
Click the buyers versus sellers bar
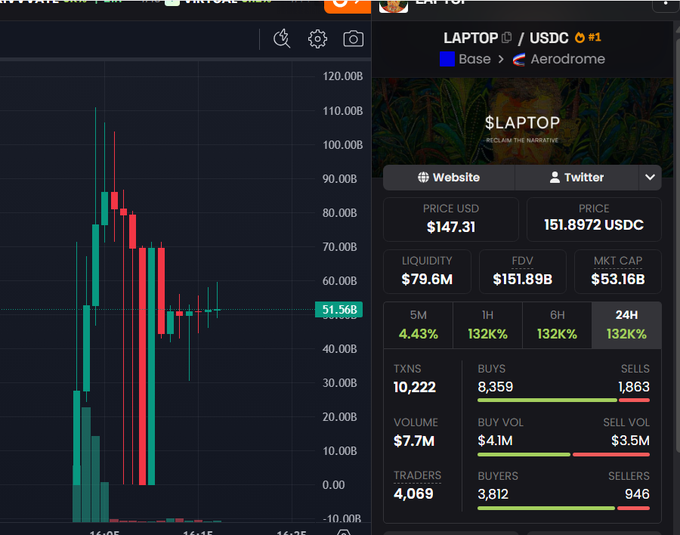tap(563, 508)
